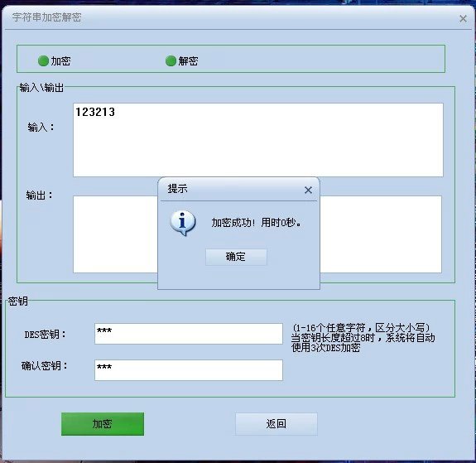Viewport: 476px width, 463px height.
Task: Click inside the 输出 text area
Action: (x=115, y=234)
